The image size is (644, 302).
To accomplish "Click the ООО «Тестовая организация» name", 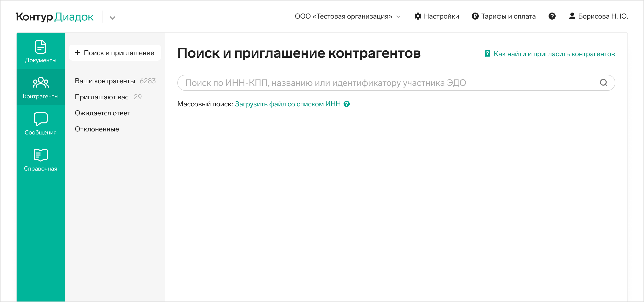I will coord(343,16).
